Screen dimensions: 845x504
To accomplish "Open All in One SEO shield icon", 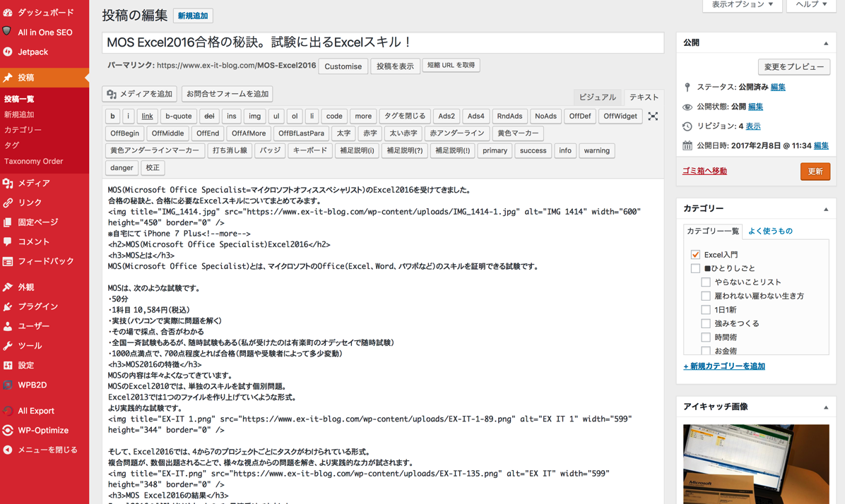I will [x=7, y=31].
